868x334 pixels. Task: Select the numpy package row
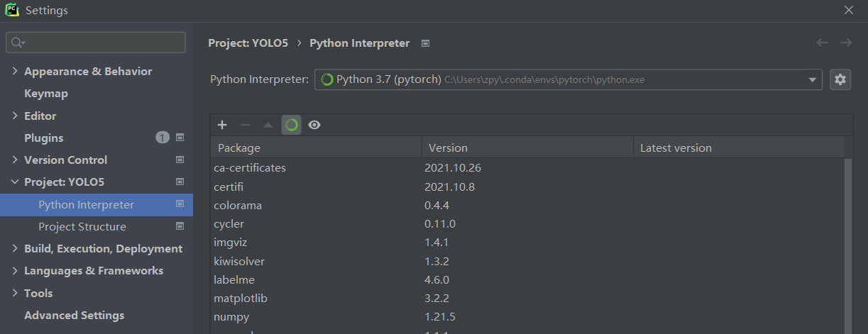[527, 316]
